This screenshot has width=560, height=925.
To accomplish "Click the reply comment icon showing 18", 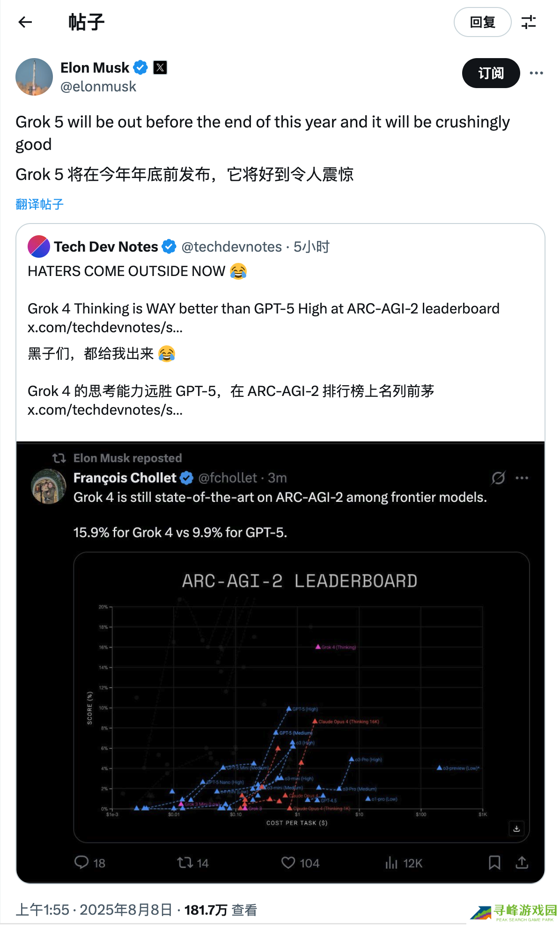I will 82,863.
